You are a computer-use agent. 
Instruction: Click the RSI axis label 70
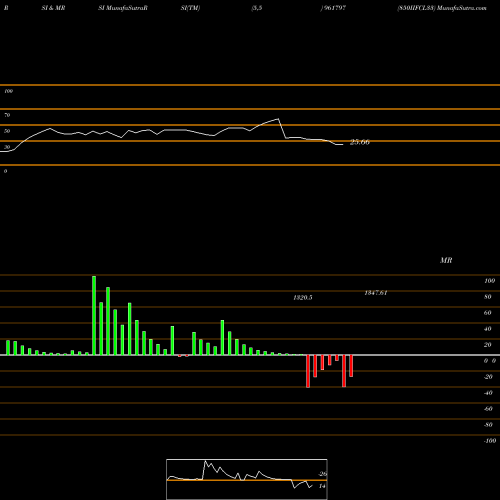point(7,115)
